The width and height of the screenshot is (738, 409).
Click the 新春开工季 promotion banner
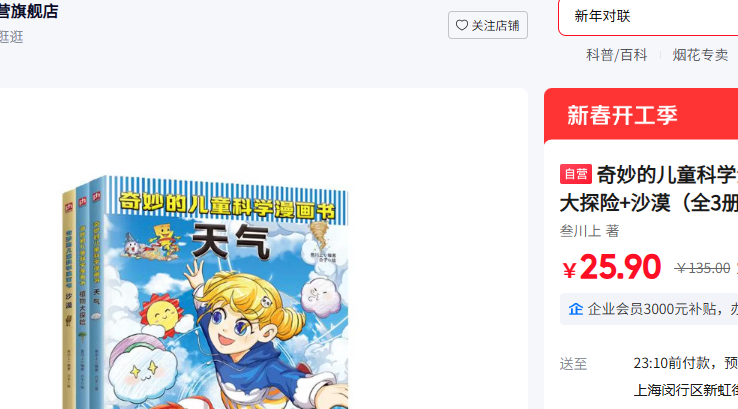pyautogui.click(x=641, y=114)
